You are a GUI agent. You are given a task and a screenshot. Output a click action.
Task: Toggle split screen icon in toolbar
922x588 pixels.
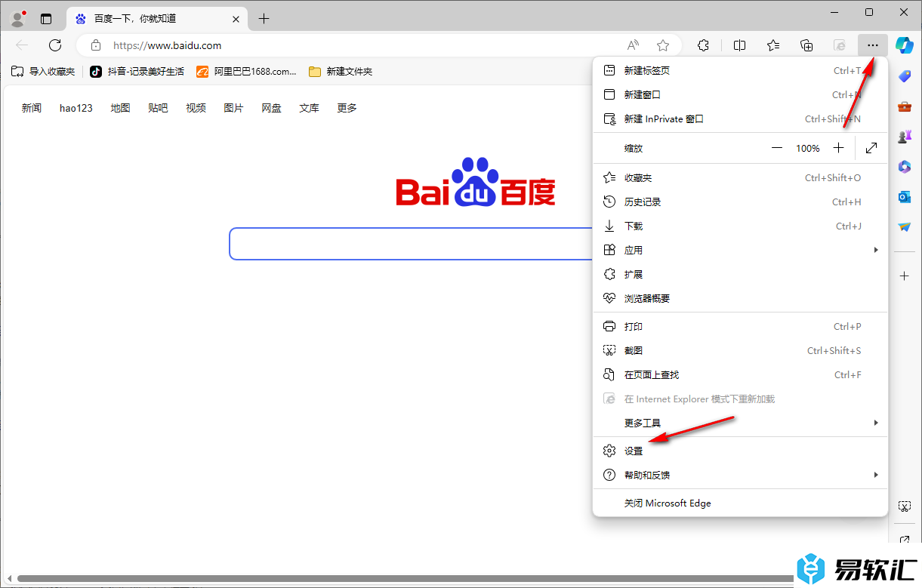[x=740, y=45]
